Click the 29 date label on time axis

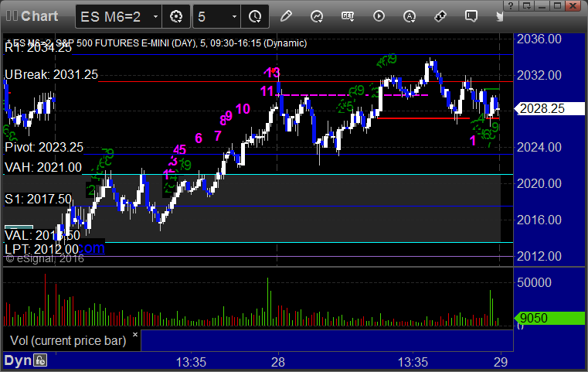click(501, 362)
